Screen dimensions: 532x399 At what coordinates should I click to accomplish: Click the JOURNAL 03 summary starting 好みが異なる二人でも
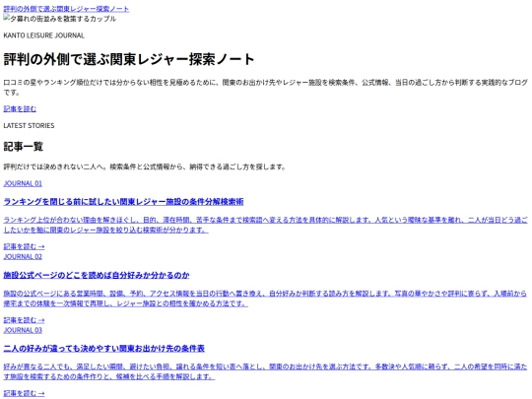(265, 371)
